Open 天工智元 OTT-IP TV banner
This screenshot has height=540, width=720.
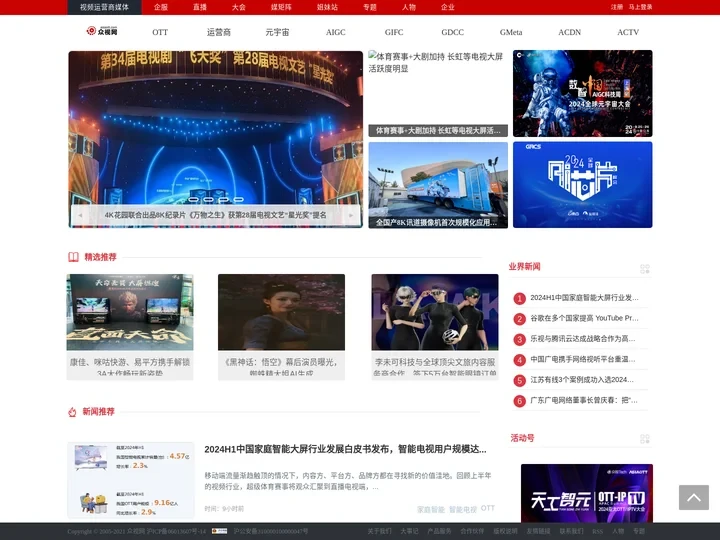pos(587,493)
